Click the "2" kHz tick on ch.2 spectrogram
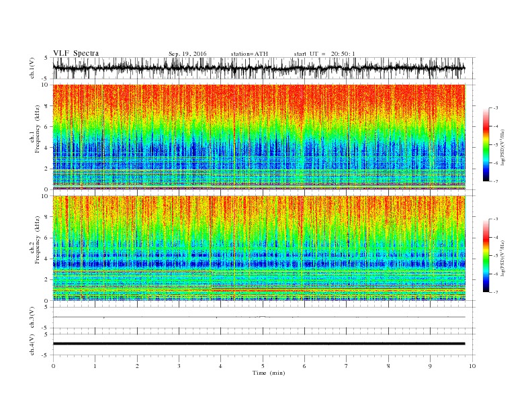This screenshot has width=532, height=411. [x=47, y=279]
